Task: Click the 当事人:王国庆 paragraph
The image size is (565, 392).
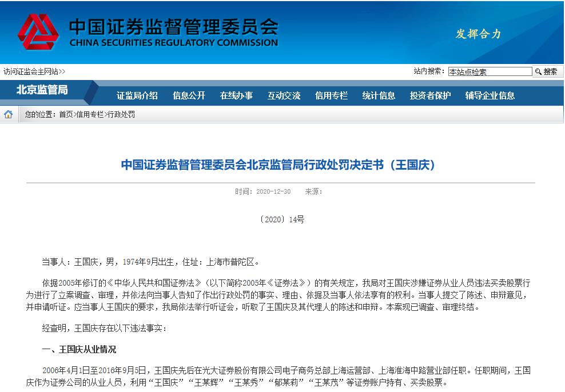Action: point(150,262)
